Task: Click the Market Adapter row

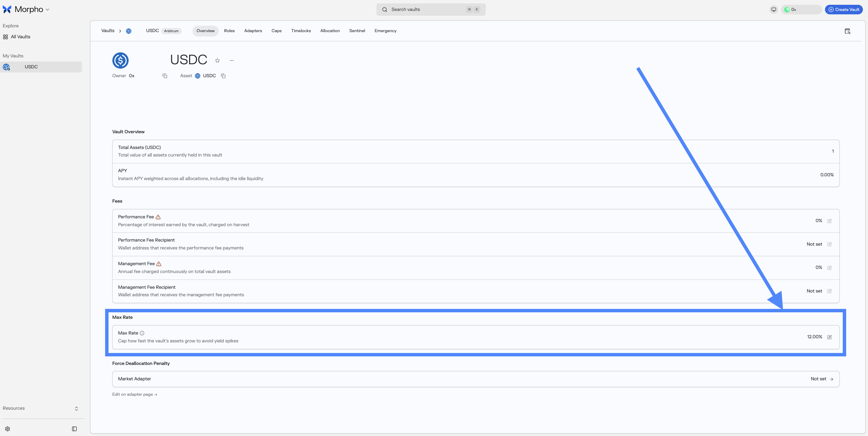Action: point(476,379)
